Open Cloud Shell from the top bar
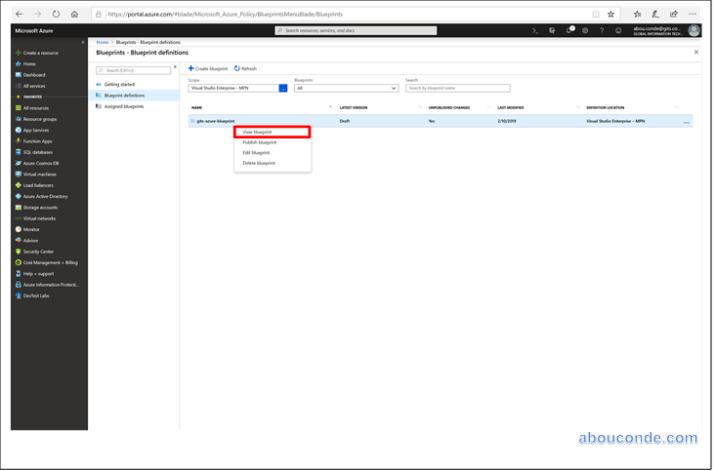Image resolution: width=714 pixels, height=471 pixels. tap(536, 30)
